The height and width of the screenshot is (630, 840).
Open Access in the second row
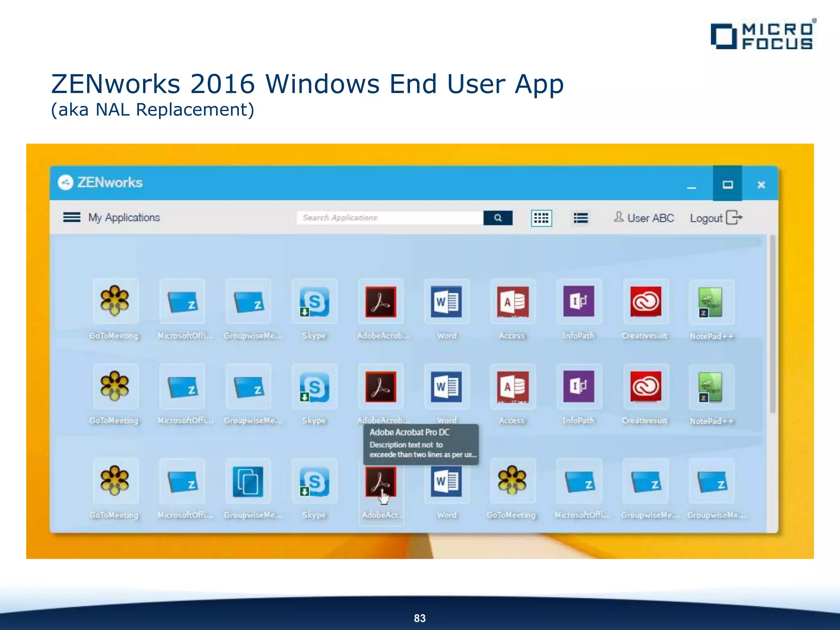pos(513,386)
